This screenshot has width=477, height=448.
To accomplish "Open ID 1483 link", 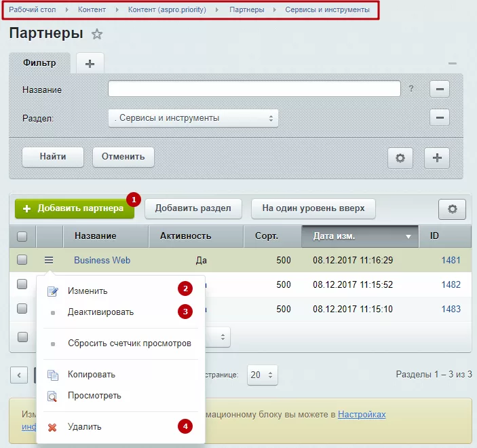I will point(451,309).
